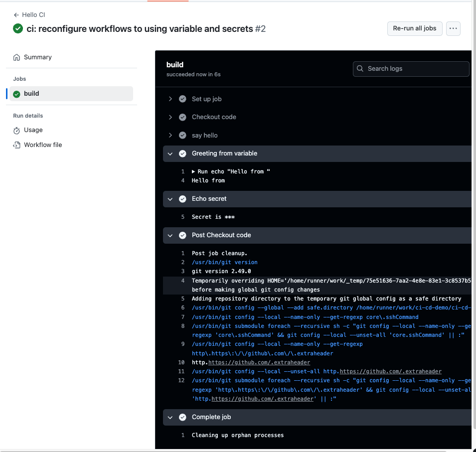Open the Summary page in sidebar
The image size is (476, 452).
click(x=38, y=57)
